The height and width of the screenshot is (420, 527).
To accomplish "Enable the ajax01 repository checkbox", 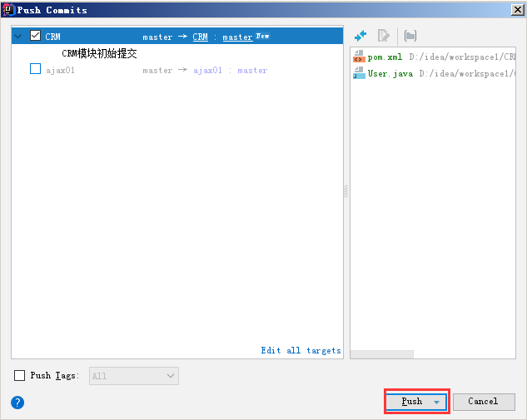I will pyautogui.click(x=35, y=69).
